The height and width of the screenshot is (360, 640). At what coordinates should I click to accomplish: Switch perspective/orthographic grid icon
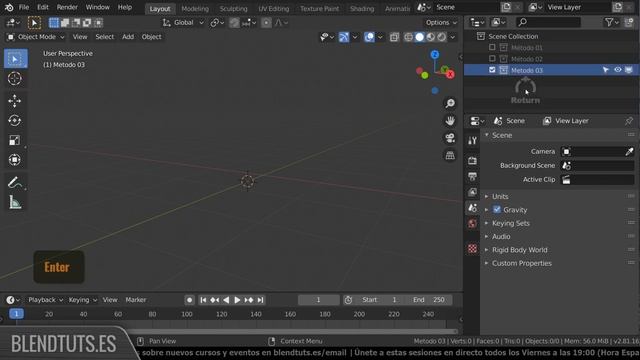tap(450, 156)
